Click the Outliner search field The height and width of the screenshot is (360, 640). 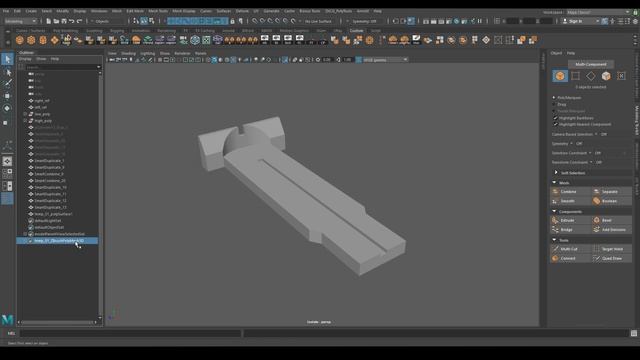point(62,67)
